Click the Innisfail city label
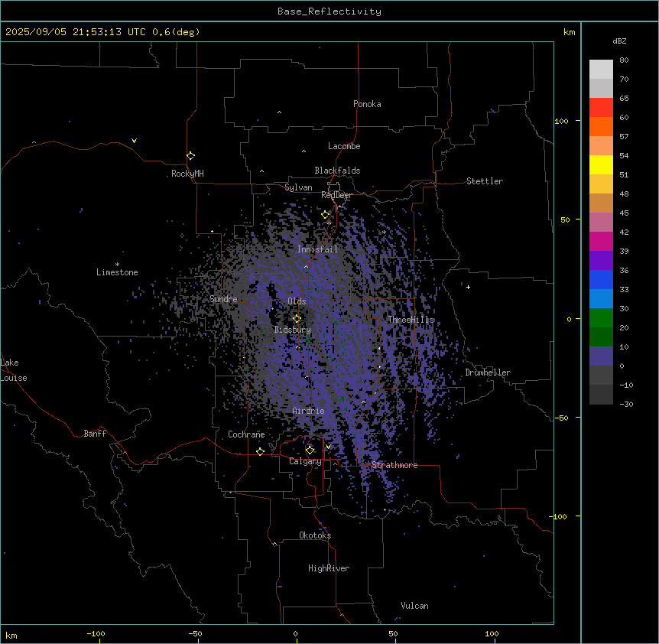The width and height of the screenshot is (659, 644). (x=317, y=249)
